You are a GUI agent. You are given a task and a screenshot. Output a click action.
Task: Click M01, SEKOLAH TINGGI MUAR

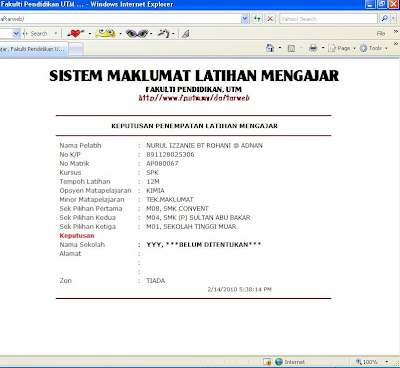click(x=191, y=226)
